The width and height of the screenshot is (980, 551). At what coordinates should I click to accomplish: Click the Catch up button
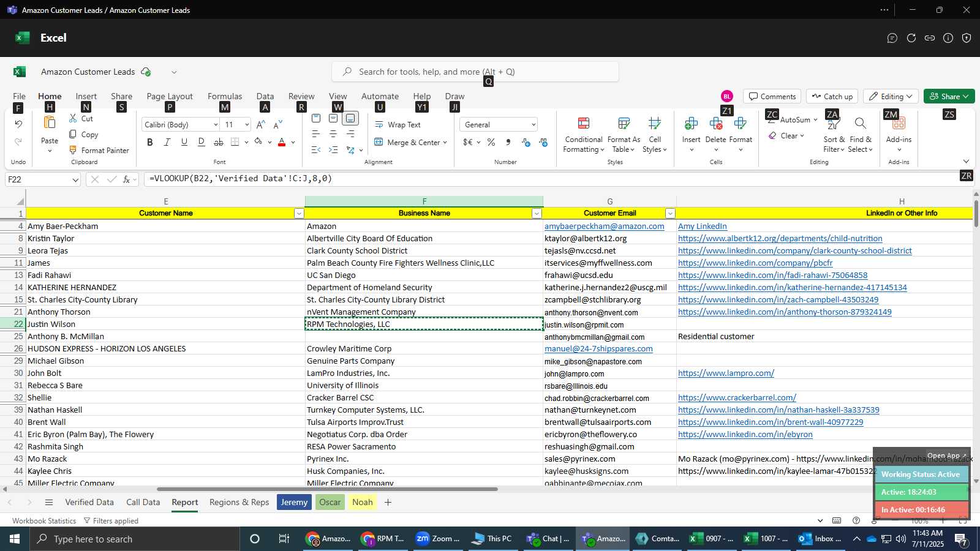coord(832,97)
